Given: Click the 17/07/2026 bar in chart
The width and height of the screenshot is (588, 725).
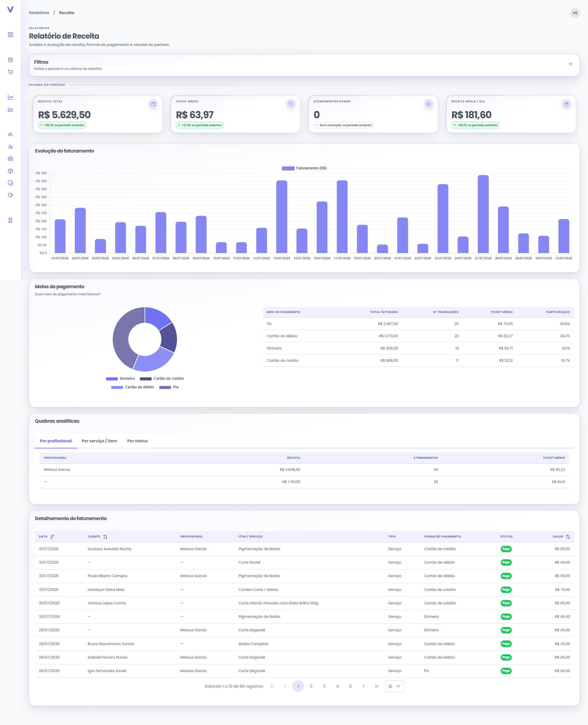Looking at the screenshot, I should coord(342,217).
